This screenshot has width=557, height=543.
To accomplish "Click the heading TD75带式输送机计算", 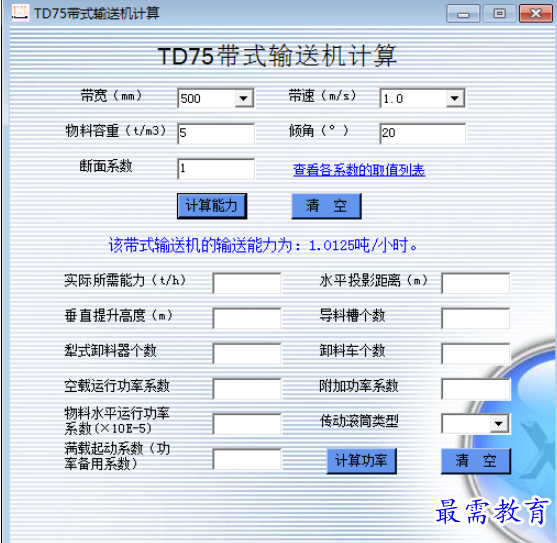I will pos(277,56).
